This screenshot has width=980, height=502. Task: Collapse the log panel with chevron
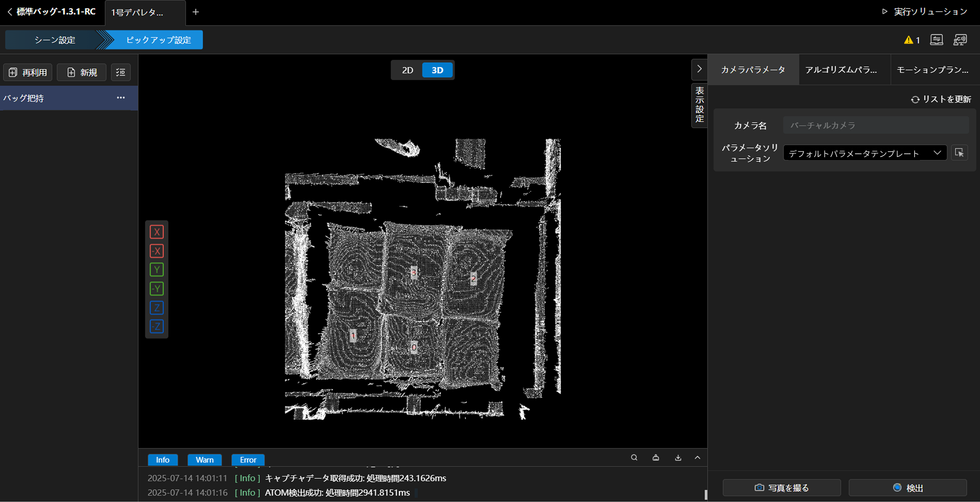point(698,457)
